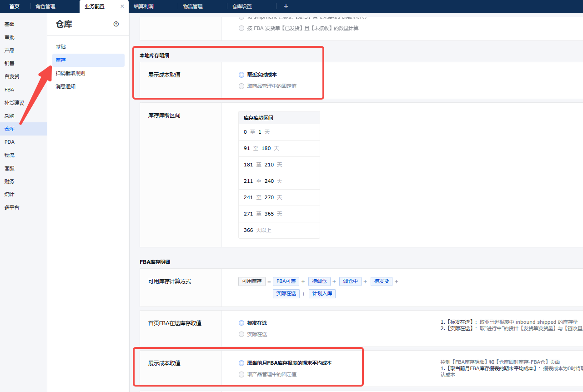Click the FBA可售 formula tag
Screen dimensions: 583x392
[286, 281]
